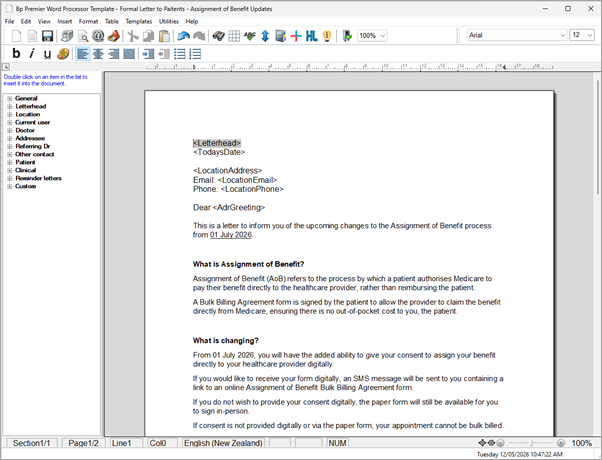Click the light bulb info icon
Viewport: 602px width, 460px height.
coord(327,36)
